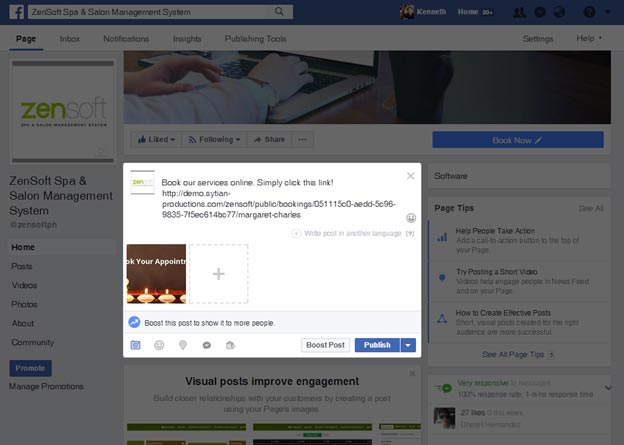Viewport: 624px width, 445px height.
Task: Click the search magnifier icon
Action: (279, 12)
